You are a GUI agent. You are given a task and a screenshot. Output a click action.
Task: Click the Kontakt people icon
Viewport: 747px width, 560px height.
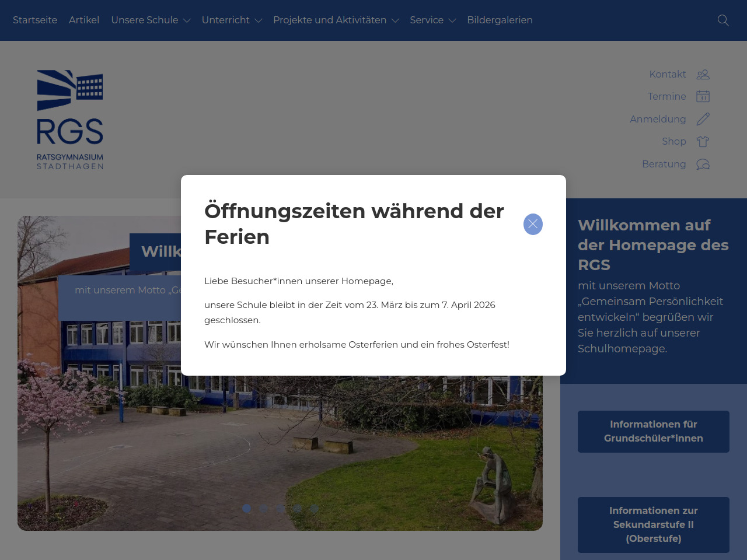pos(703,74)
